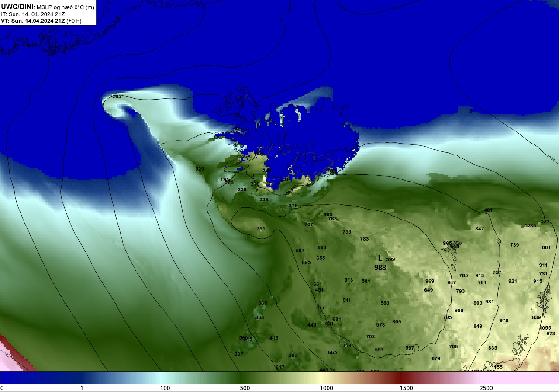
Task: Click the 1004 isobar label
Action: point(551,158)
